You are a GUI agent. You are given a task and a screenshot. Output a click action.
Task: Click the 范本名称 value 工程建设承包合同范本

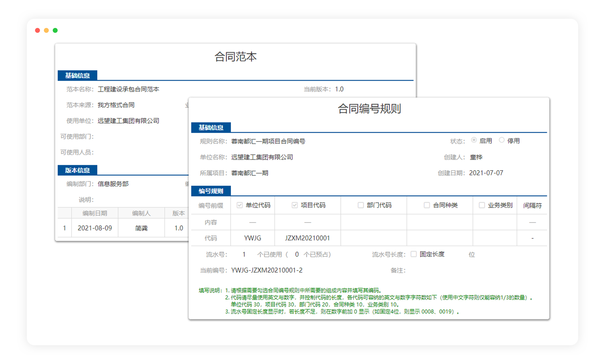pos(128,89)
